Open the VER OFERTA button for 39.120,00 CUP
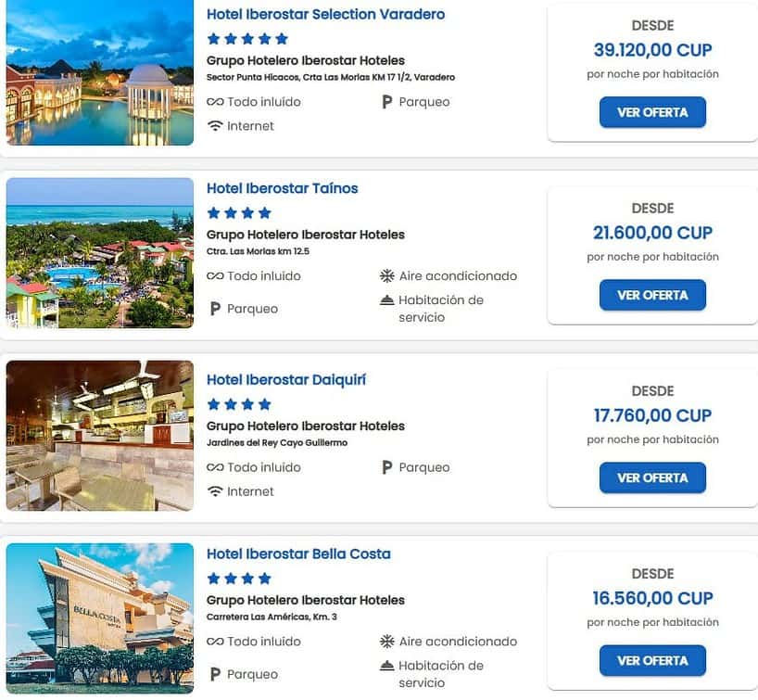 click(652, 112)
